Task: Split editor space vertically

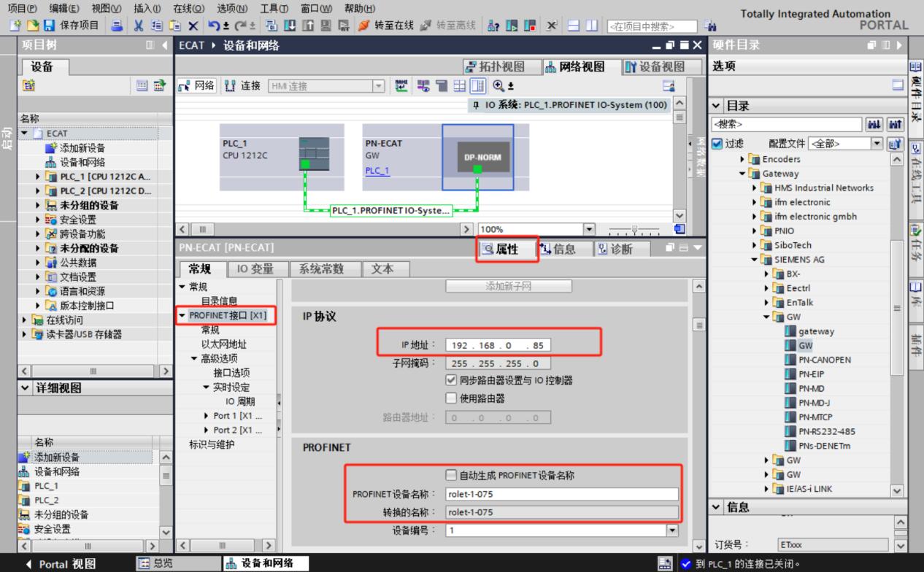Action: click(x=592, y=26)
